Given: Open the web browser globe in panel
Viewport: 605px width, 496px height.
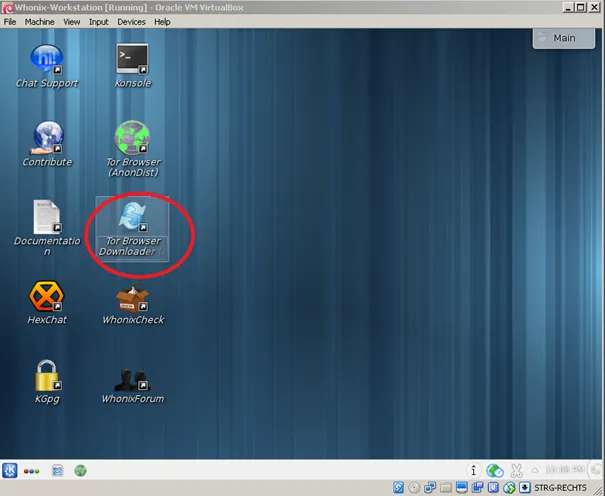Looking at the screenshot, I should point(80,471).
